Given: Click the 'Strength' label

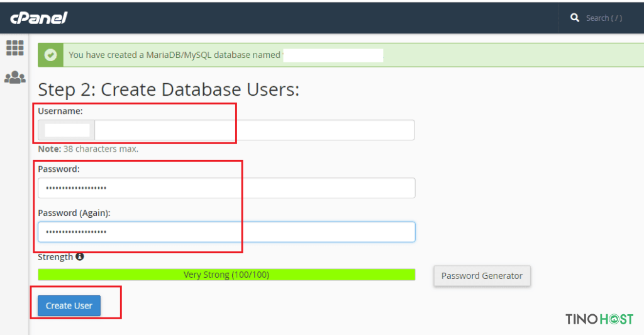Looking at the screenshot, I should pyautogui.click(x=55, y=257).
